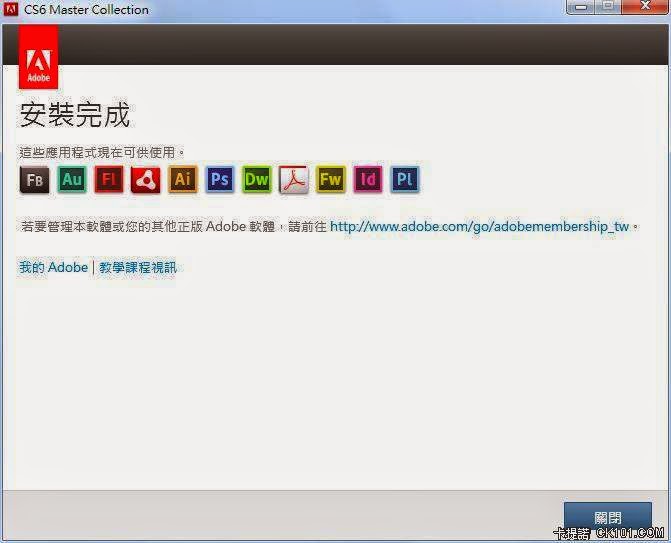Open the adobemembership_tw URL link
671x543 pixels.
coord(479,226)
